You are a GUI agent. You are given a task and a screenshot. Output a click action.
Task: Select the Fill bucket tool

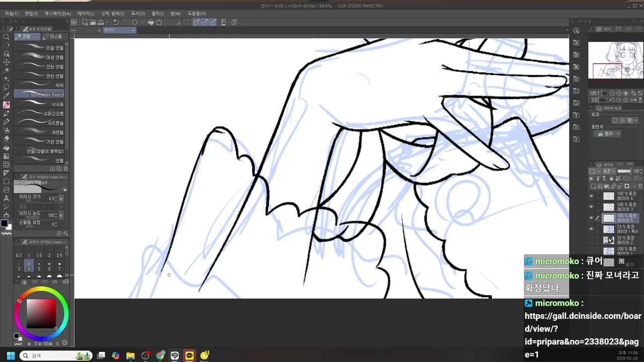7,148
